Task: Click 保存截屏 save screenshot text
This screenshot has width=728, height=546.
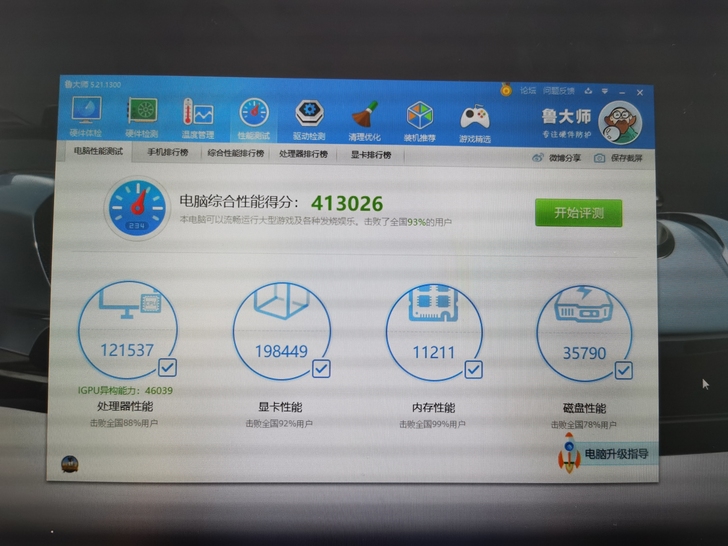Action: (626, 158)
